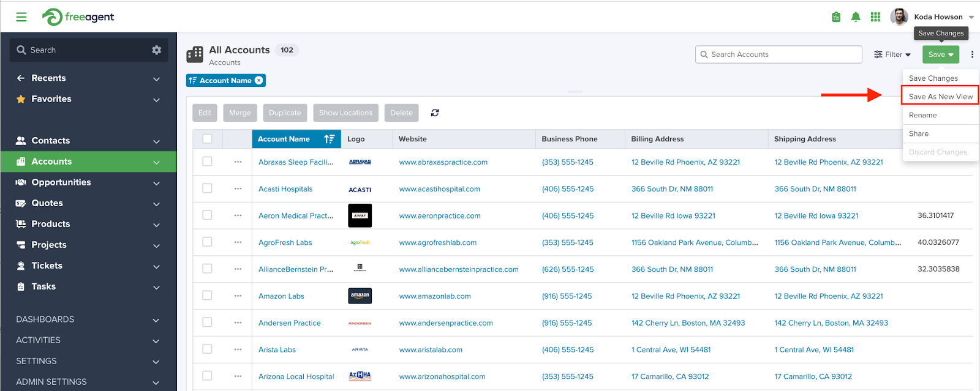Open row actions for Abraxas Sleep Facility
This screenshot has height=391, width=980.
click(238, 162)
